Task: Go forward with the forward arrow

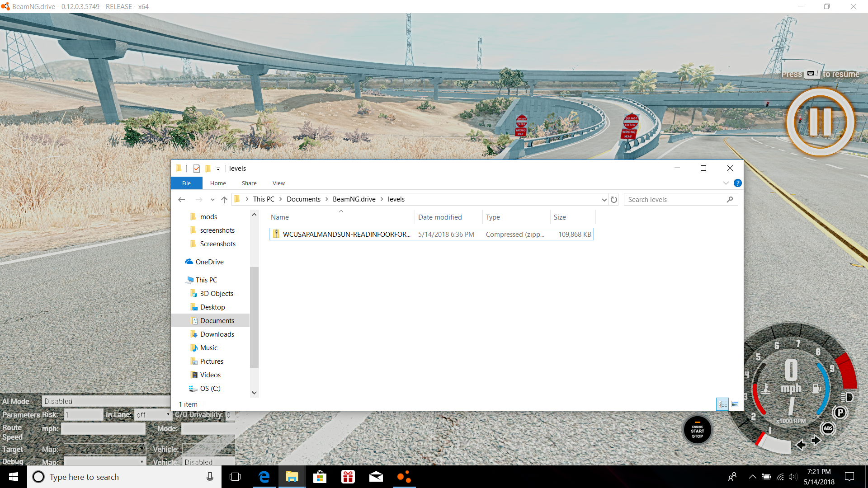Action: (199, 199)
